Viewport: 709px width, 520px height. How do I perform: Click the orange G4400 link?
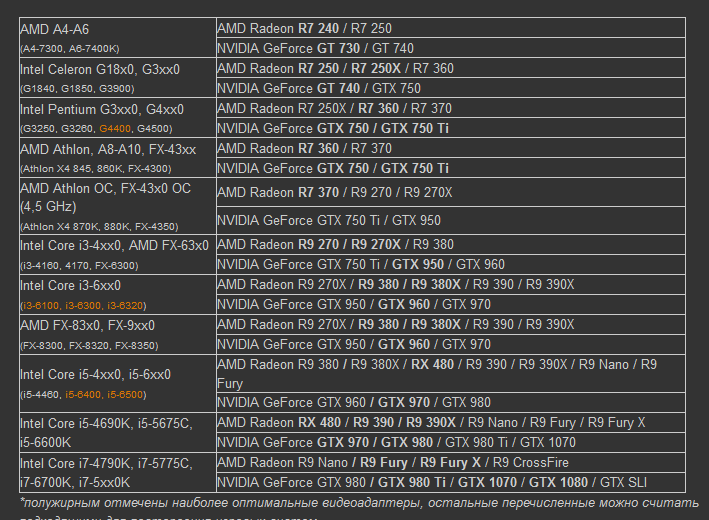point(115,128)
